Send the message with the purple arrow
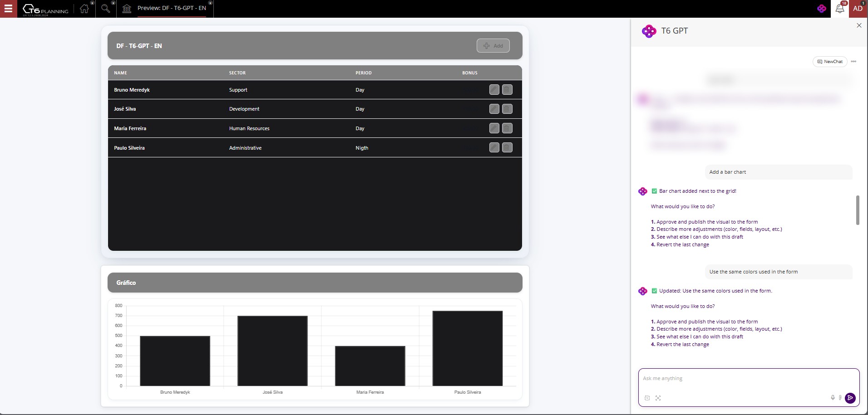 tap(850, 398)
